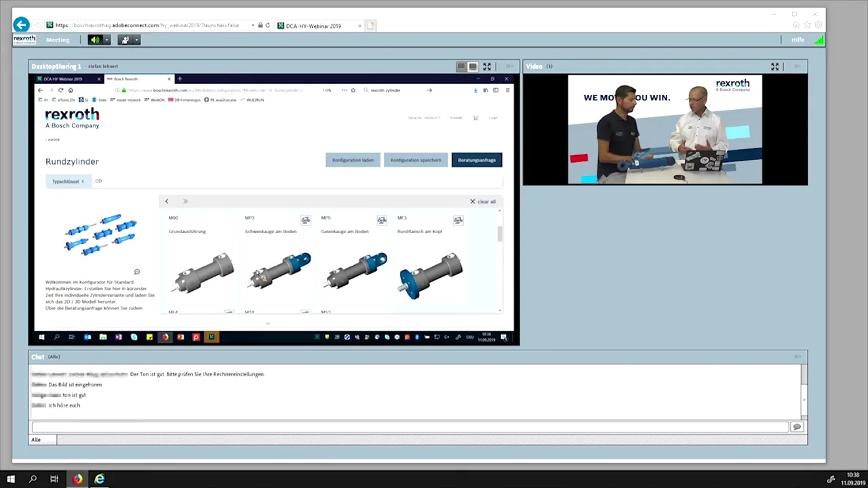Click the Beratungsanfrage button
Screen dimensions: 868x488
pos(477,160)
